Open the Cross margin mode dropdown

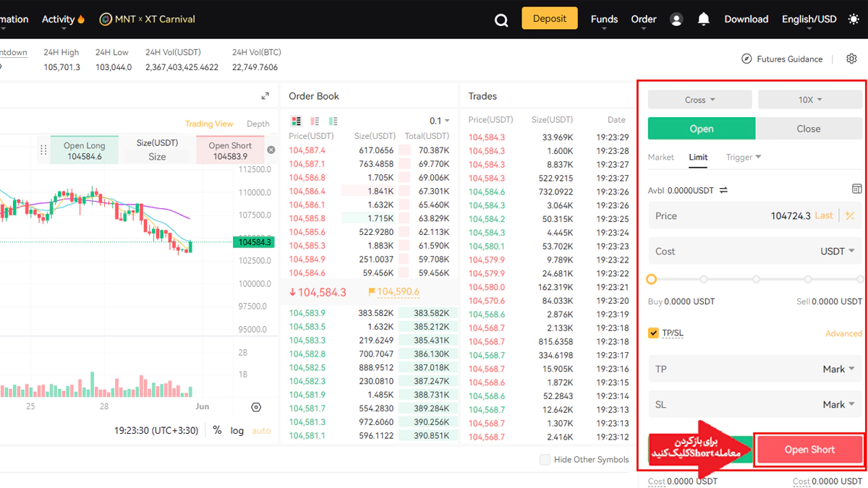pos(700,100)
